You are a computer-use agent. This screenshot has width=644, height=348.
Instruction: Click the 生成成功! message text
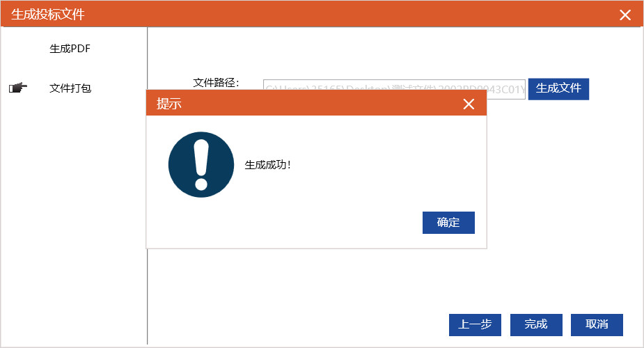(268, 165)
